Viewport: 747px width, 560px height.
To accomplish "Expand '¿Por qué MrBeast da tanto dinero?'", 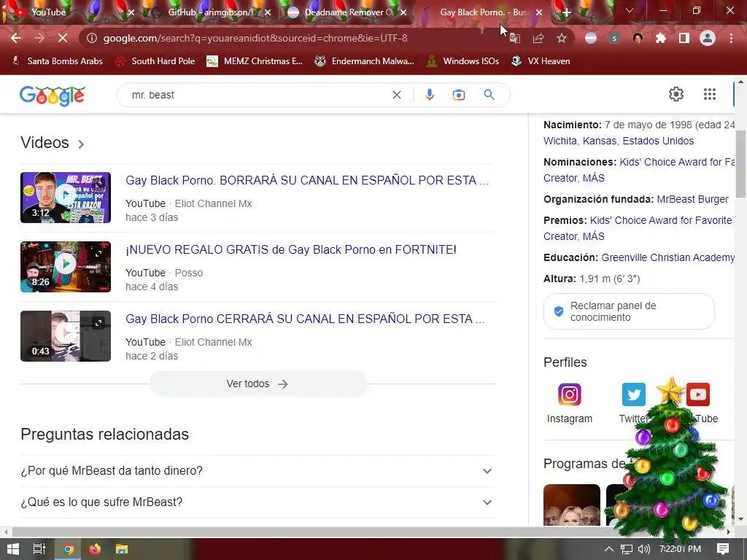I will pyautogui.click(x=258, y=470).
